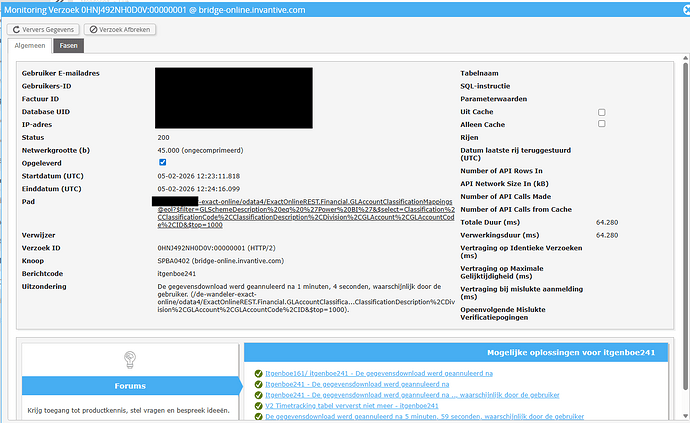690x423 pixels.
Task: Open the Fasen tab
Action: pos(69,46)
